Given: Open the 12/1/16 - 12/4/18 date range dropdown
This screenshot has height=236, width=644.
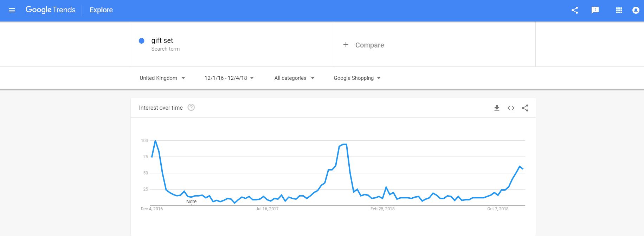Looking at the screenshot, I should click(x=229, y=78).
